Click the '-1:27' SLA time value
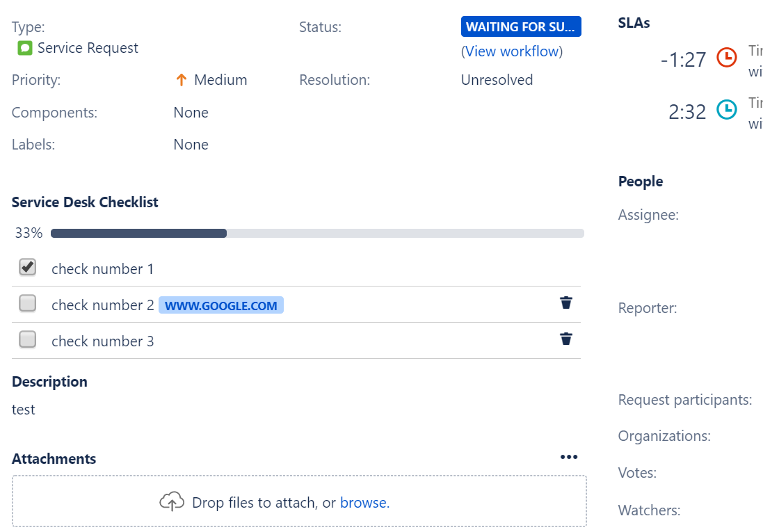 tap(683, 60)
